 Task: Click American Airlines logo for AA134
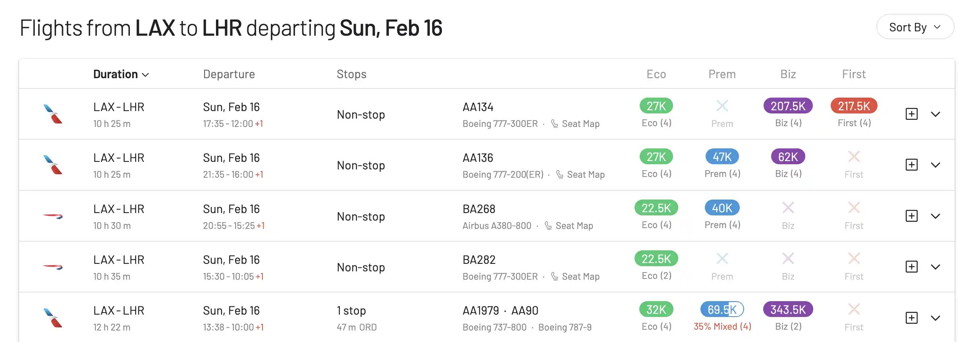tap(53, 114)
